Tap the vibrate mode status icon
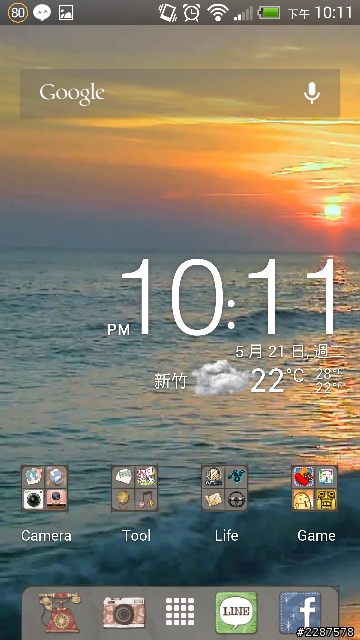 tap(167, 12)
